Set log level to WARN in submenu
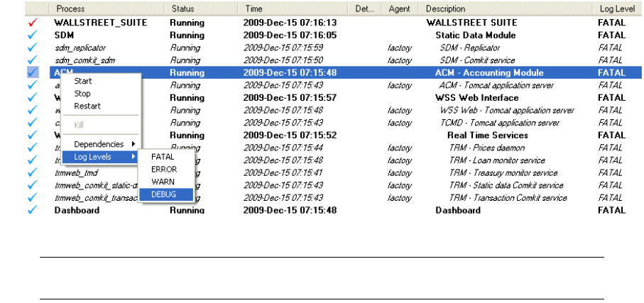This screenshot has width=644, height=303. point(166,182)
